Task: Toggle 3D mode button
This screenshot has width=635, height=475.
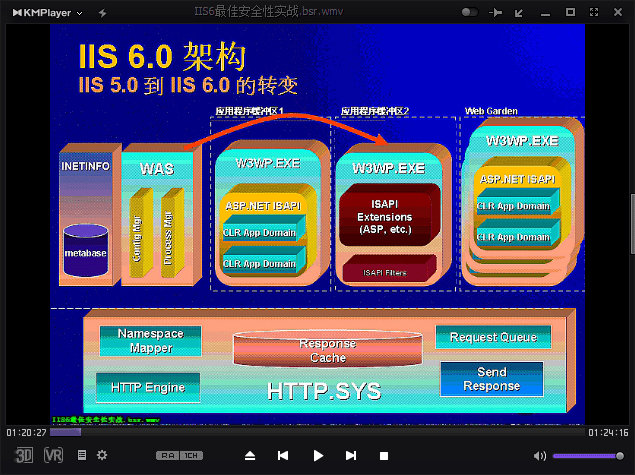Action: click(23, 456)
